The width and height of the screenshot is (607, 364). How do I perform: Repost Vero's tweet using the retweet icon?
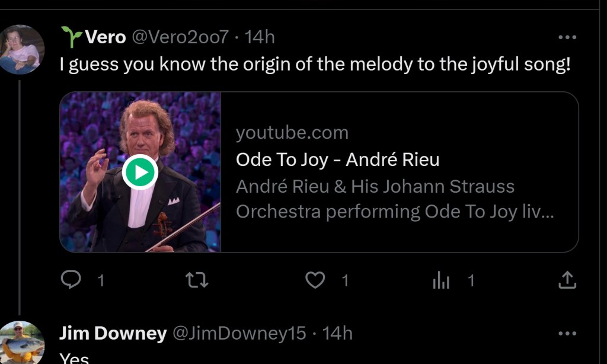tap(197, 280)
